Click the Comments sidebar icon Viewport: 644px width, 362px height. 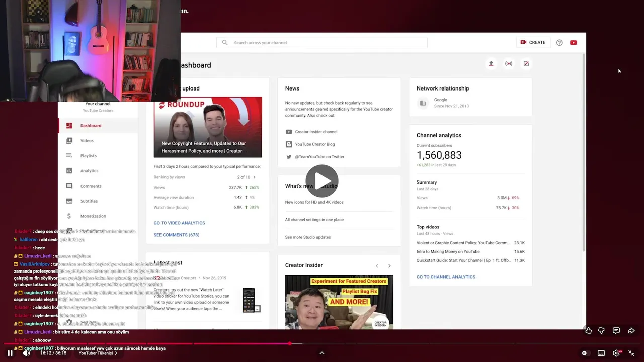[69, 186]
